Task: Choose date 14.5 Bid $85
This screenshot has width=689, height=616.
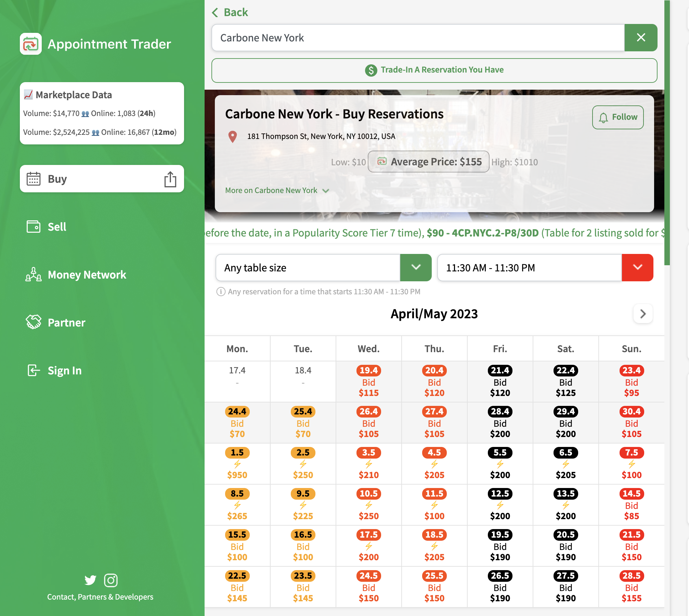Action: [x=632, y=505]
